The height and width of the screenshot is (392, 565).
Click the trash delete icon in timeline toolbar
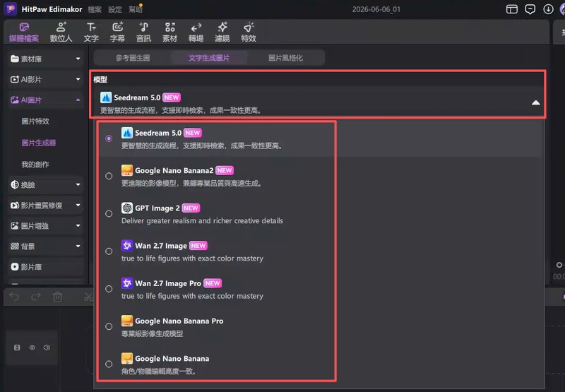pyautogui.click(x=58, y=297)
